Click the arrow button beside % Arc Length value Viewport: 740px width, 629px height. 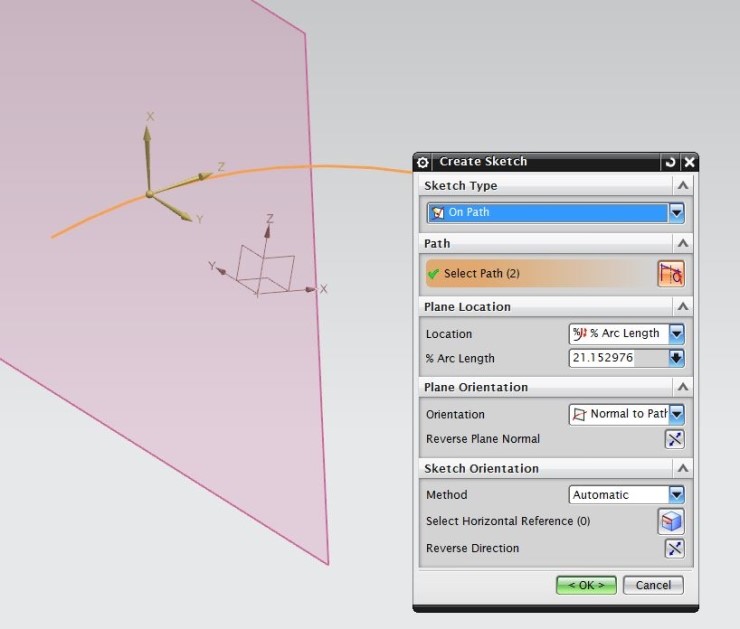676,358
